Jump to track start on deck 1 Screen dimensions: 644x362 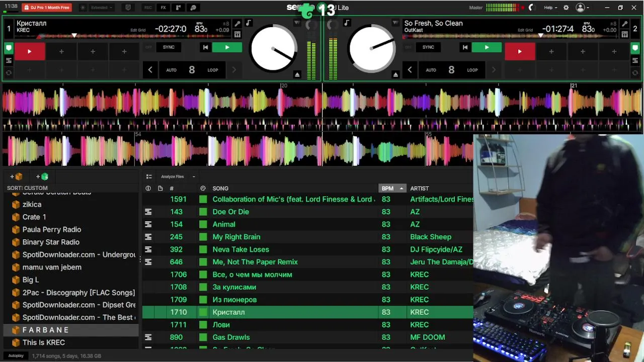[x=205, y=47]
